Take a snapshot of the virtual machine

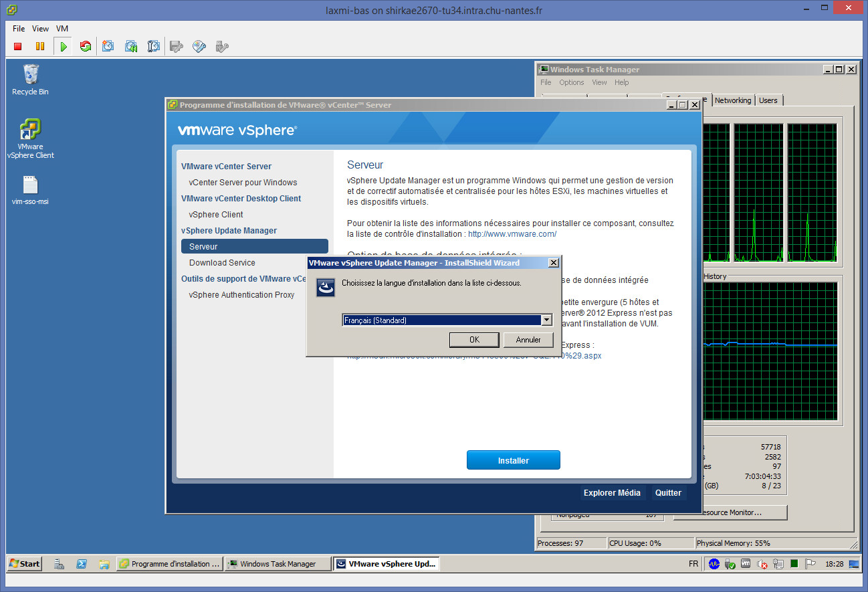(x=108, y=46)
